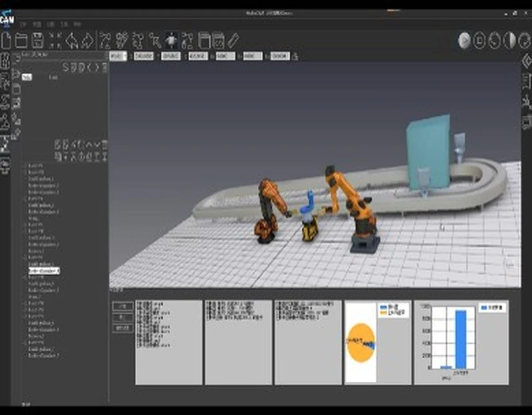Click the top diamond icon in right sidebar
Viewport: 532px width, 415px height.
click(527, 61)
